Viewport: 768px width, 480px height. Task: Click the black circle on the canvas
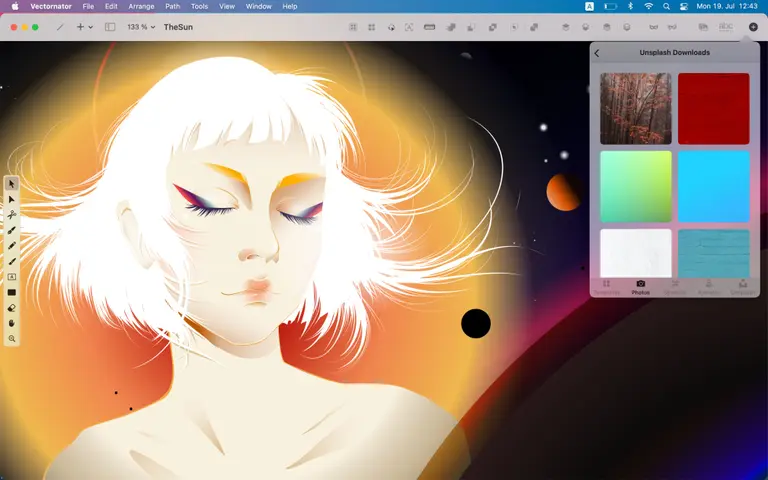click(x=476, y=323)
